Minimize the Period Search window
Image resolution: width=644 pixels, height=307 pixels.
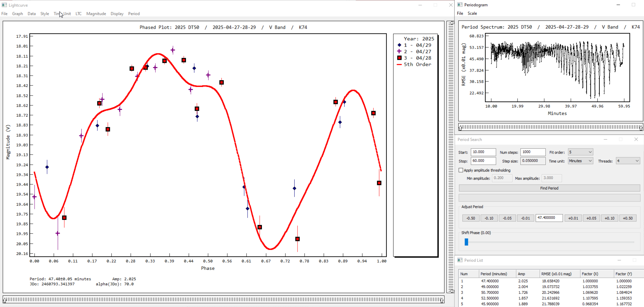(605, 139)
